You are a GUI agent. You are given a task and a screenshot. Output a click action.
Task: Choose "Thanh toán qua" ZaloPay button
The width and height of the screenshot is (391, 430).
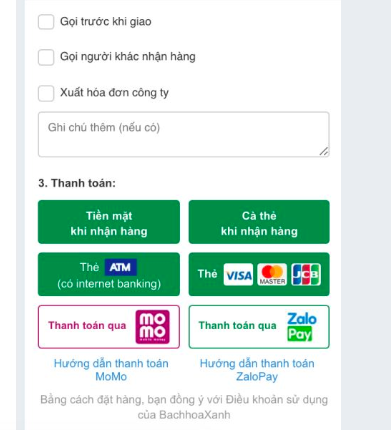pos(259,327)
